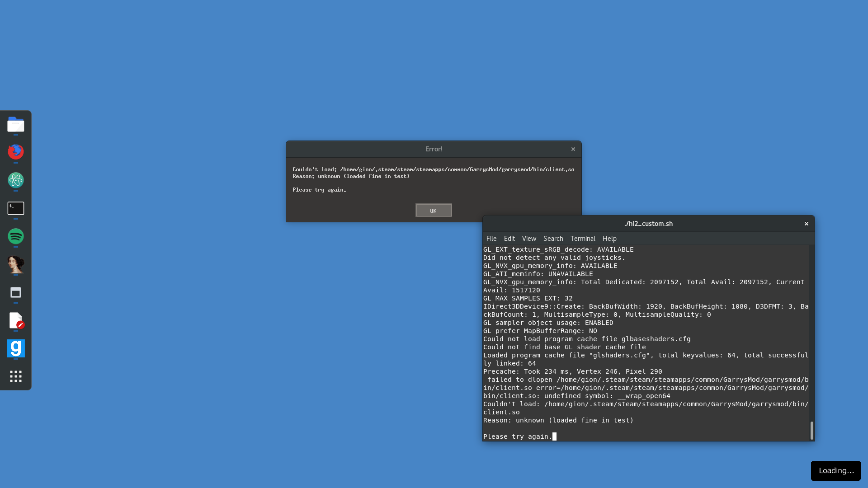Open the Search menu in terminal

pyautogui.click(x=553, y=239)
